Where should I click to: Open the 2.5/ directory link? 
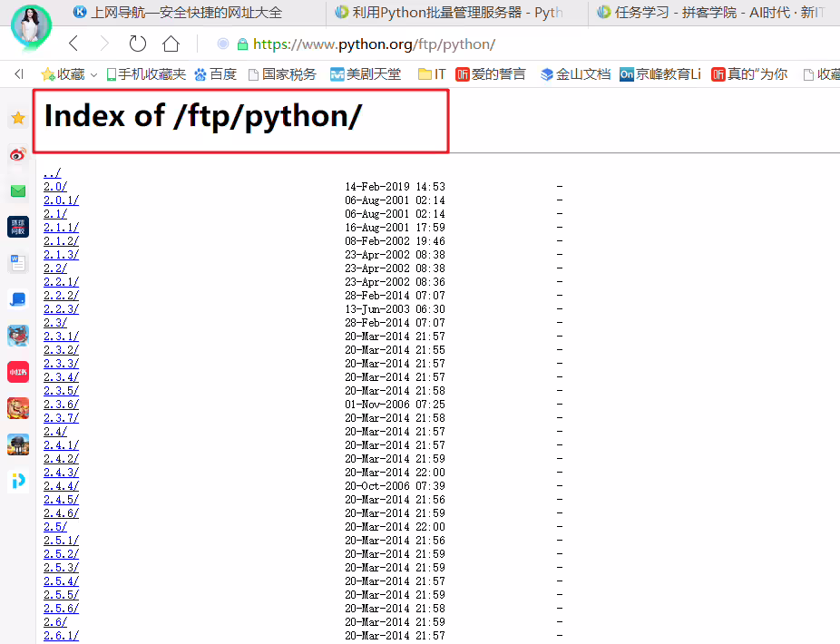(55, 527)
